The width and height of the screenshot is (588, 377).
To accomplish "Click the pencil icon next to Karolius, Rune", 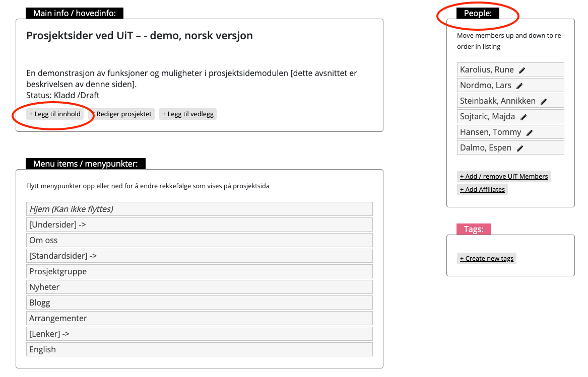I will click(x=522, y=70).
